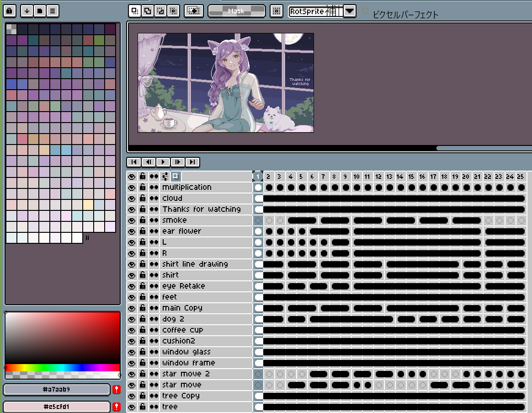Open the palette sort arrow button
The height and width of the screenshot is (413, 532).
[27, 11]
